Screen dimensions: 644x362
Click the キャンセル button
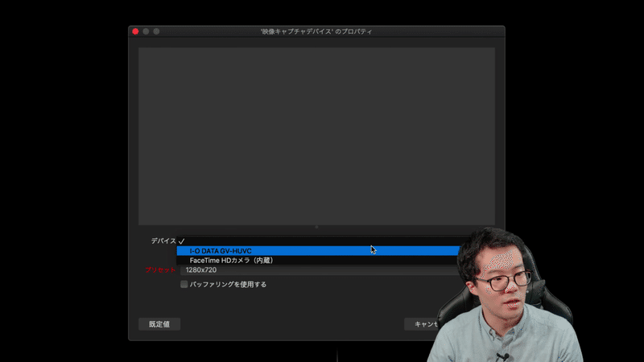pyautogui.click(x=423, y=324)
